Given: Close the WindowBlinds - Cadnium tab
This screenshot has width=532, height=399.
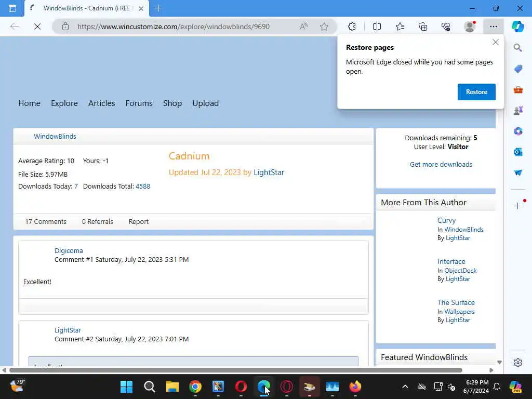Looking at the screenshot, I should (141, 8).
